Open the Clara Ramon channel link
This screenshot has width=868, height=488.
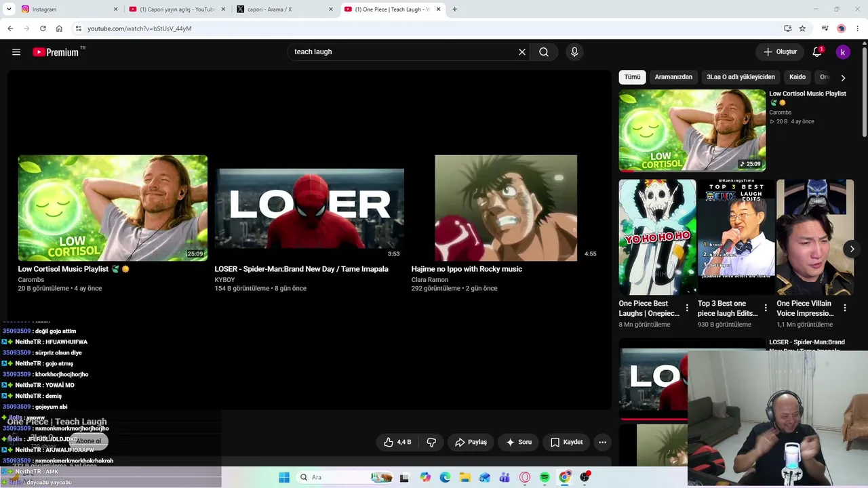click(429, 280)
